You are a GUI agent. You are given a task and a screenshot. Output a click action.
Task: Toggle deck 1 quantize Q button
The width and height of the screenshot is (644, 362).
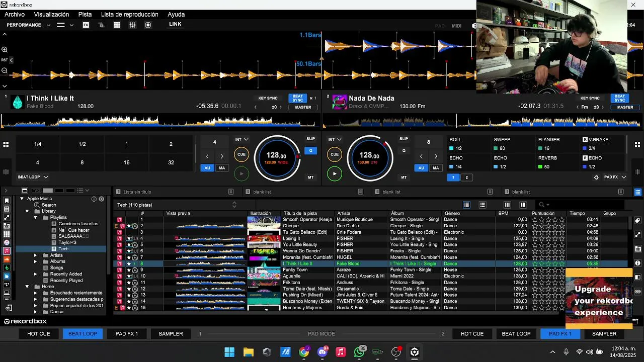click(311, 150)
